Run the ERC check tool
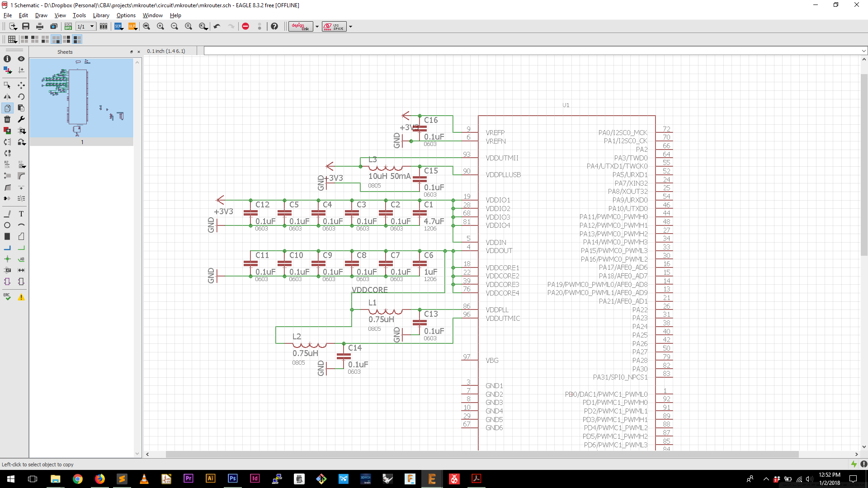This screenshot has height=488, width=868. point(7,297)
